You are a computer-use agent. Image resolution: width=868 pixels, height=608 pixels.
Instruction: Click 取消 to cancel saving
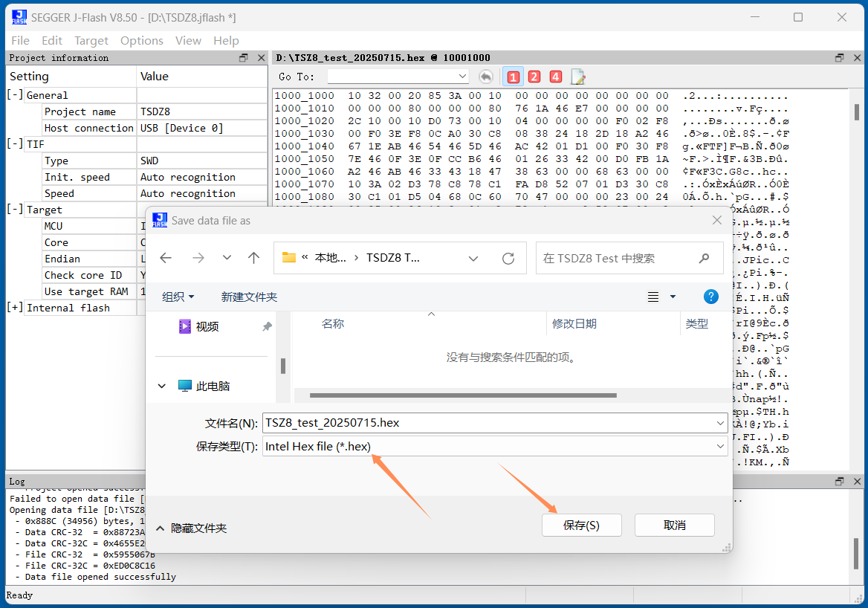(674, 525)
